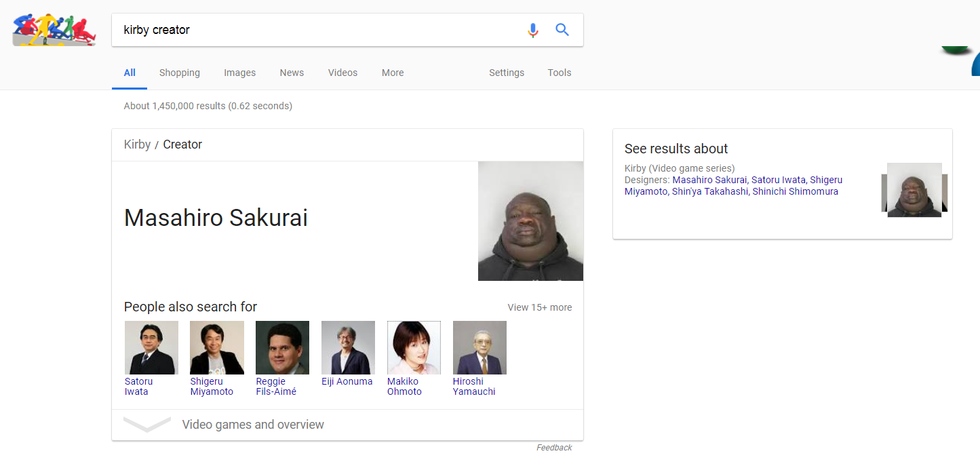This screenshot has width=980, height=462.
Task: Expand Video games and overview chevron
Action: (147, 425)
